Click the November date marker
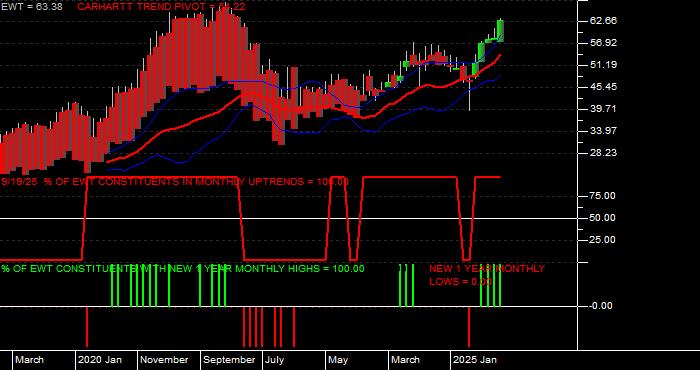 pos(165,360)
